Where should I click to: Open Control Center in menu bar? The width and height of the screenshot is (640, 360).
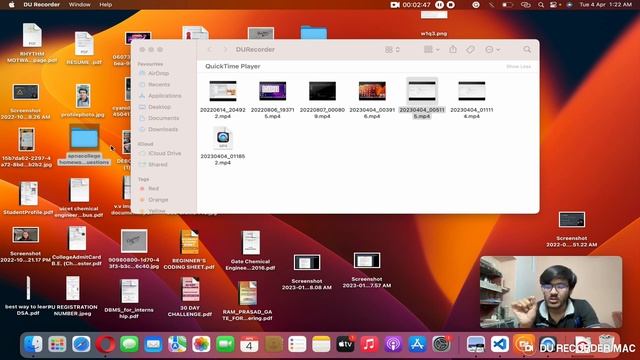coord(554,4)
